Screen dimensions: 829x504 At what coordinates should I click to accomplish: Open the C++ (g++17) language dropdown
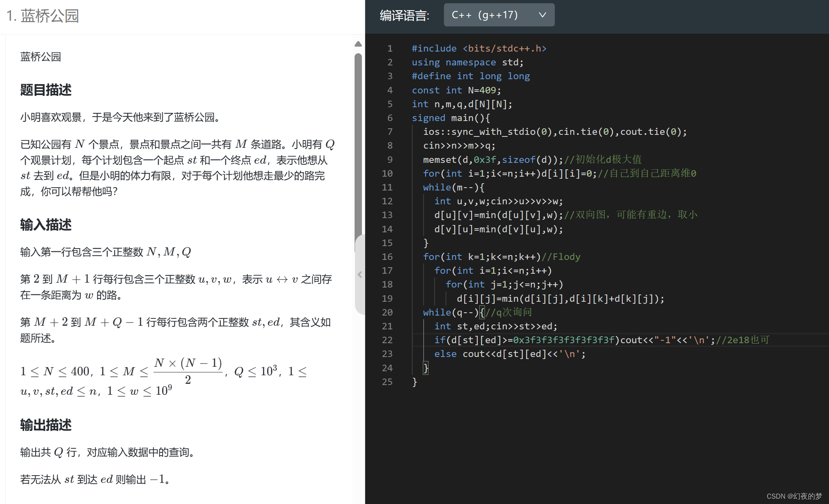pos(499,15)
